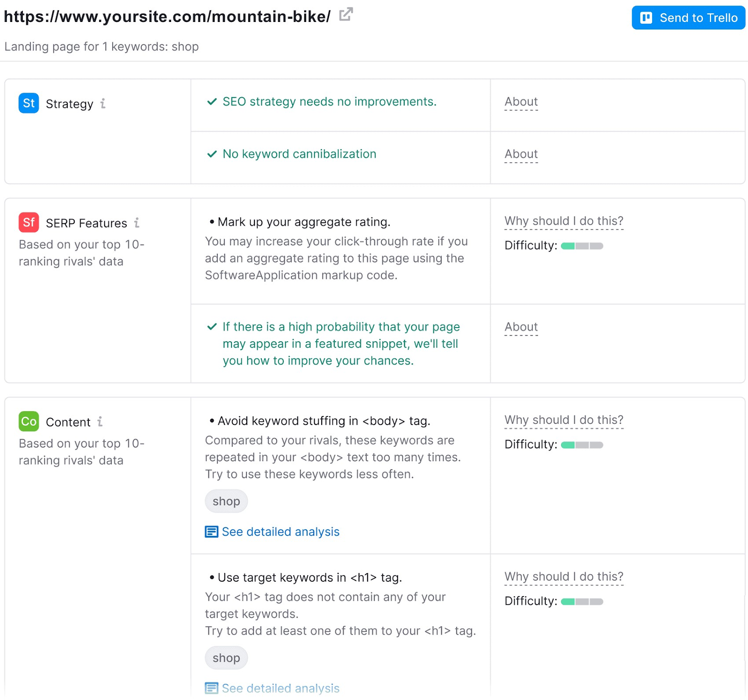This screenshot has height=700, width=748.
Task: Click the St Strategy section icon
Action: (x=28, y=103)
